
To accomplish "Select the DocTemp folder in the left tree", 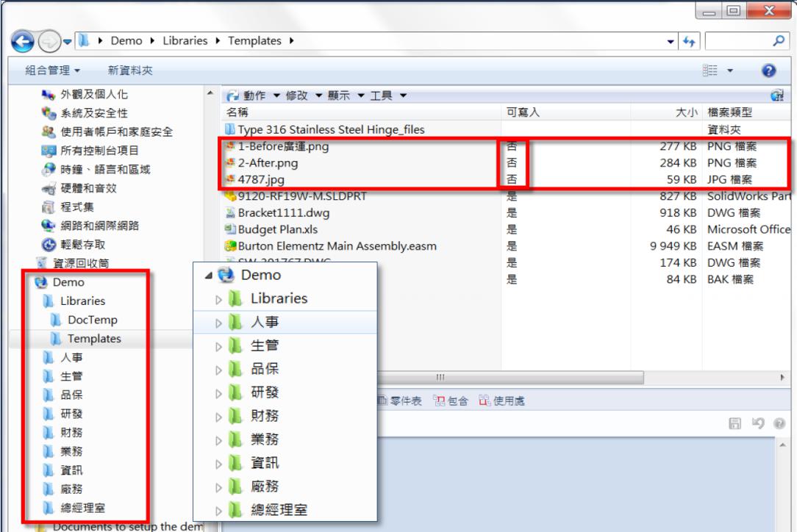I will click(x=92, y=320).
